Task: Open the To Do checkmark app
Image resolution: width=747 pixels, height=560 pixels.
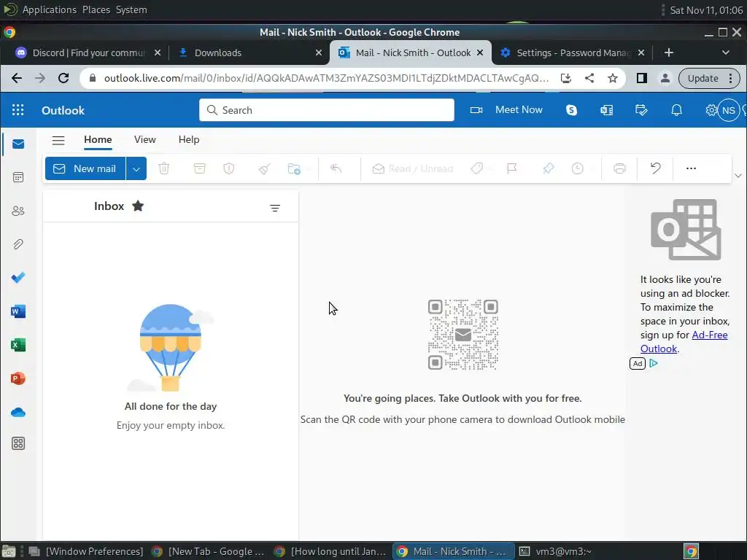Action: (x=18, y=278)
